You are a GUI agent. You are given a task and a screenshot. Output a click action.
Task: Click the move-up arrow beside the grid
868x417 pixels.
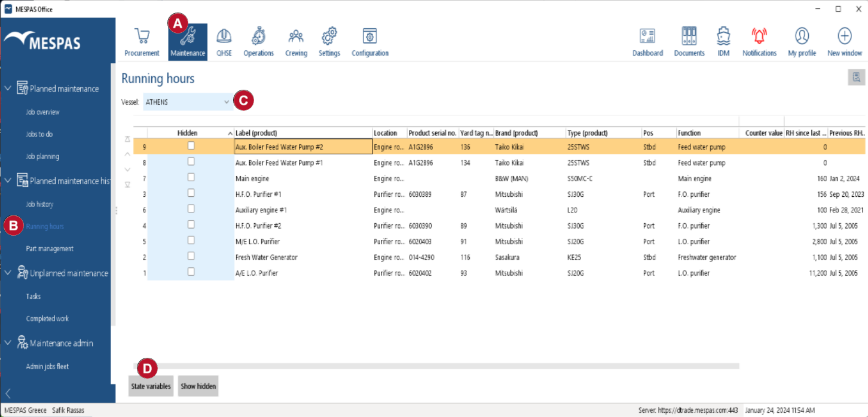point(127,154)
